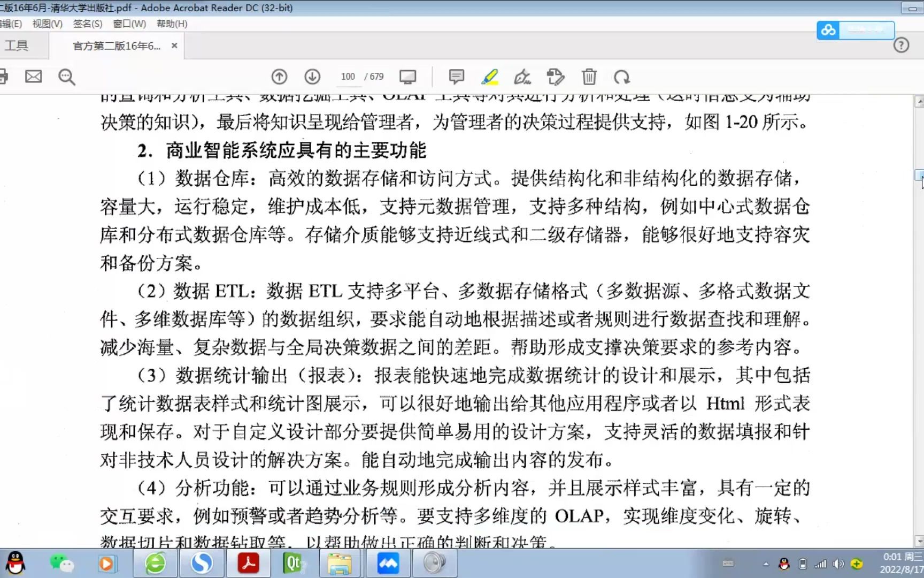This screenshot has height=578, width=924.
Task: Click the taskbar clock showing 0:01
Action: click(902, 563)
